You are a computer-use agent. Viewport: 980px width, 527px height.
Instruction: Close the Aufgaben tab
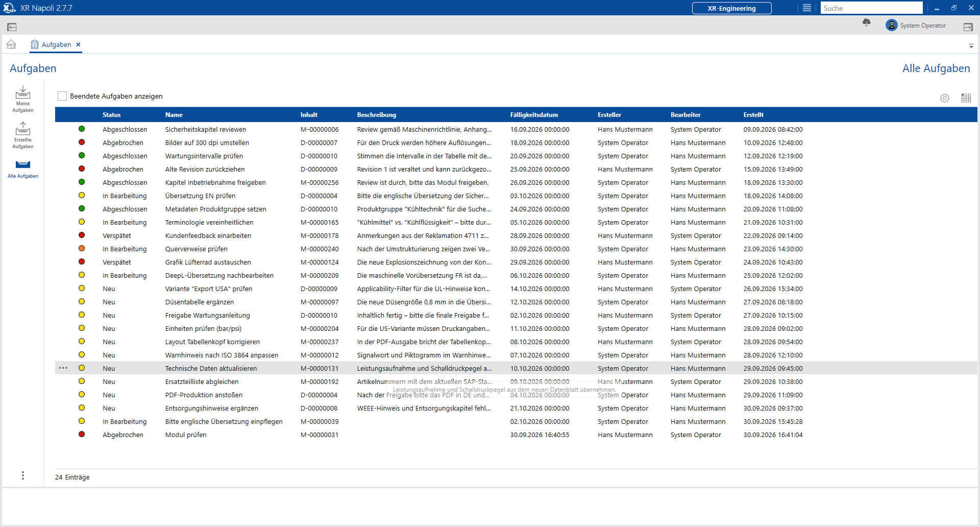pyautogui.click(x=79, y=44)
